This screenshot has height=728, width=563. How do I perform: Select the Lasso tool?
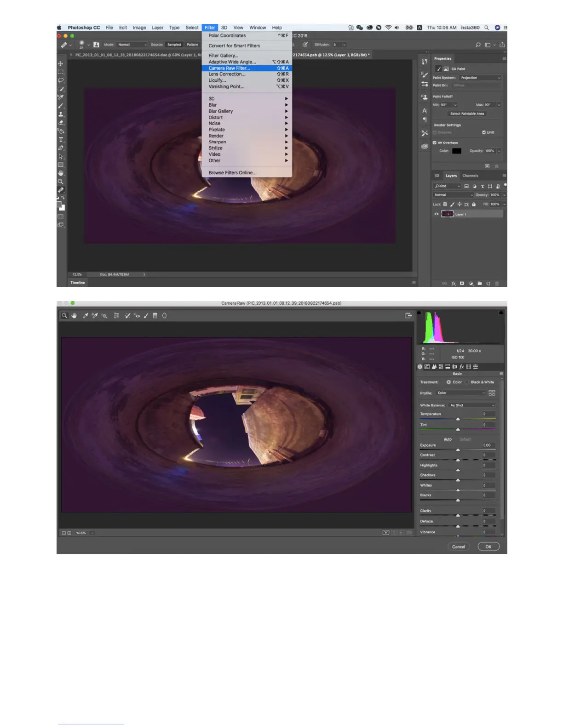[60, 80]
